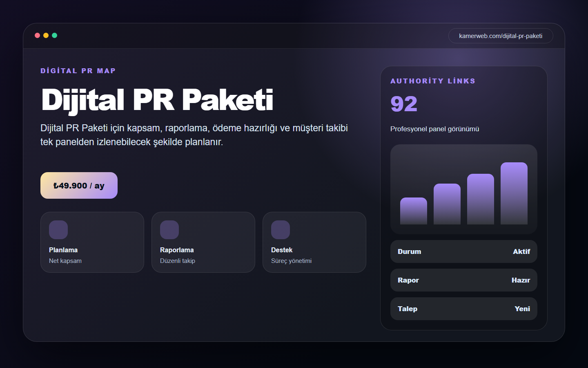Click the yellow window dot
Screen dimensions: 588x368
[x=46, y=36]
